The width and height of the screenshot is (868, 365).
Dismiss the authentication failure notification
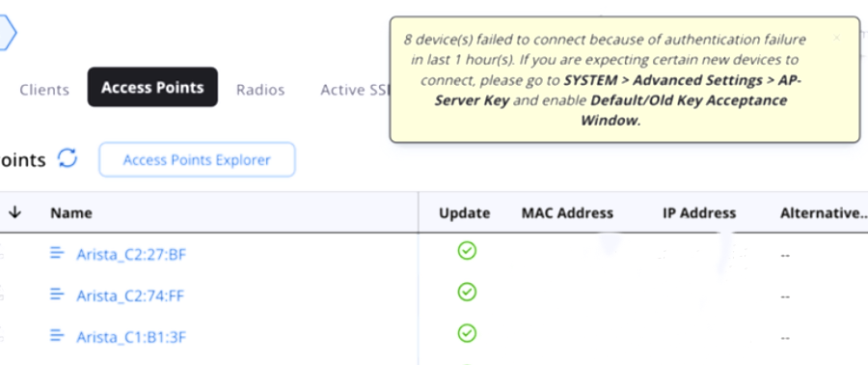[836, 38]
